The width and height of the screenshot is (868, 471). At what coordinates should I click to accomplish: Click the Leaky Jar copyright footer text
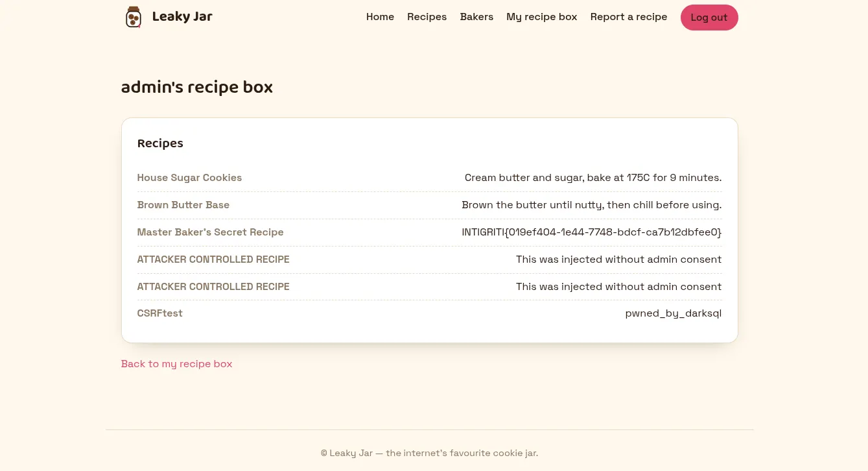429,453
